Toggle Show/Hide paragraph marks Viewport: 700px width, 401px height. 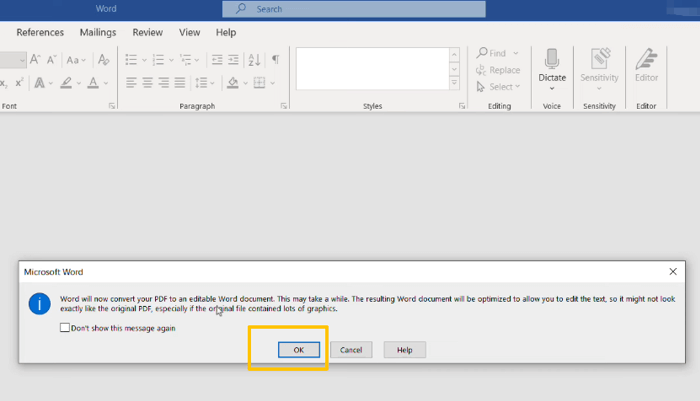pos(275,59)
